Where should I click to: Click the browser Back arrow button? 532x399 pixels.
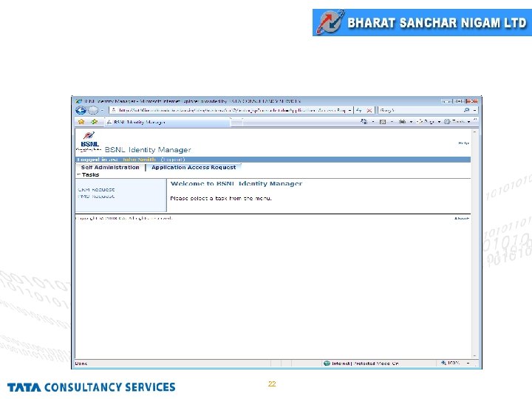coord(81,110)
